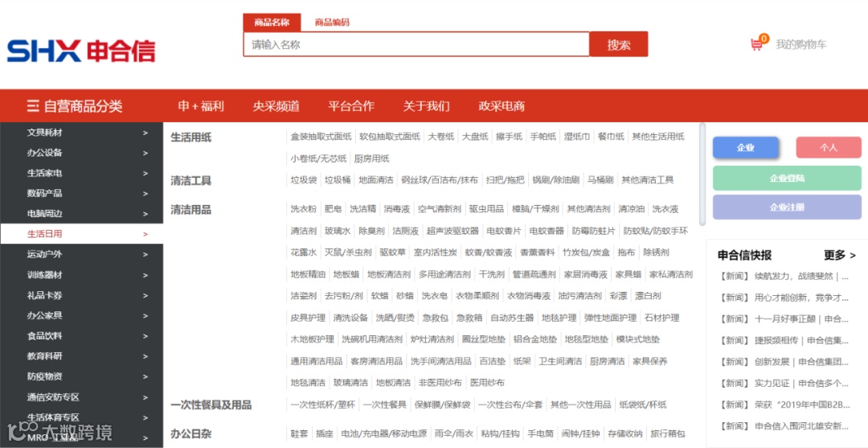Expand the 数码产品 category arrow

pos(145,193)
